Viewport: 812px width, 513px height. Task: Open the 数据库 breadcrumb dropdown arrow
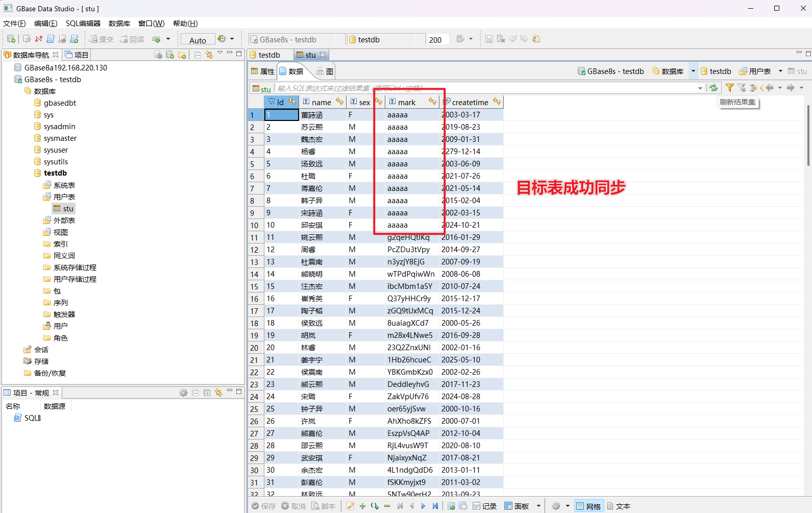[693, 71]
